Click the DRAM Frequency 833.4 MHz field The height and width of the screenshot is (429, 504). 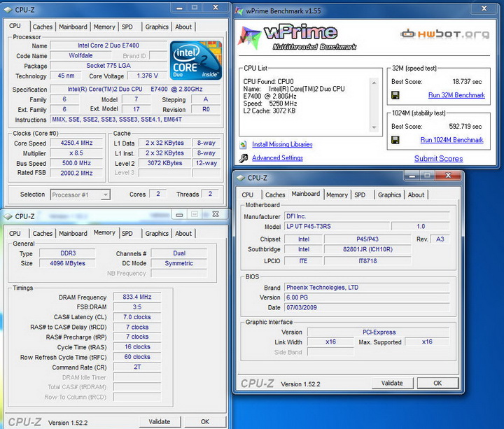pyautogui.click(x=137, y=297)
